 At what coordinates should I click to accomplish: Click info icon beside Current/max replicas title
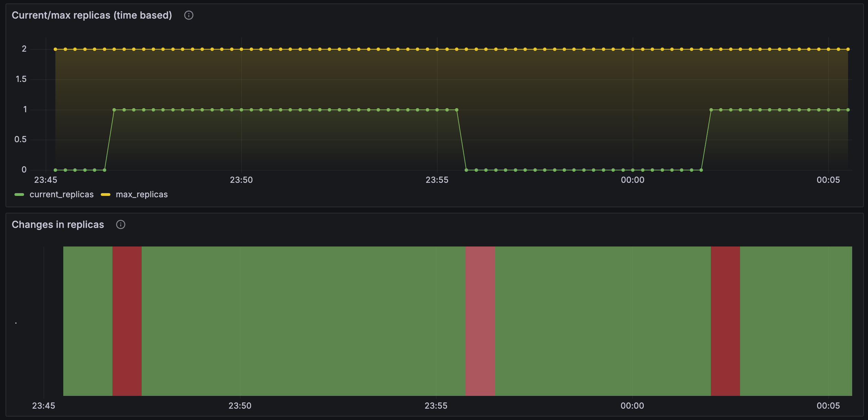(x=188, y=15)
